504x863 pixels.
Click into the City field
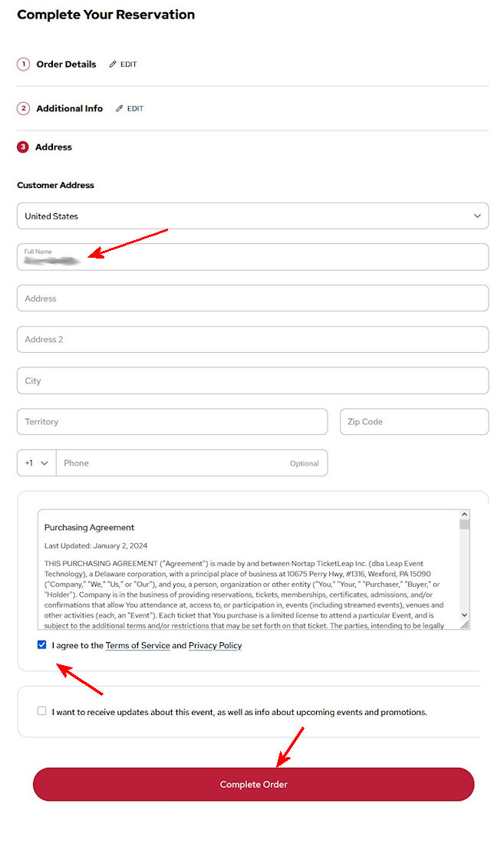pyautogui.click(x=252, y=380)
